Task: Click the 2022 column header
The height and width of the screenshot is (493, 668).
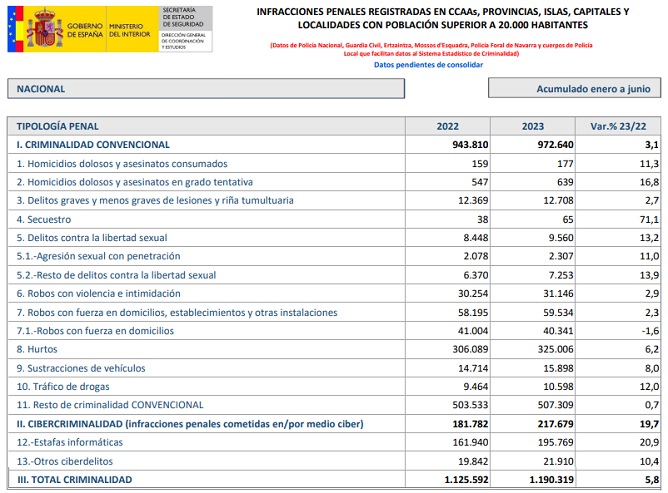Action: click(x=449, y=126)
